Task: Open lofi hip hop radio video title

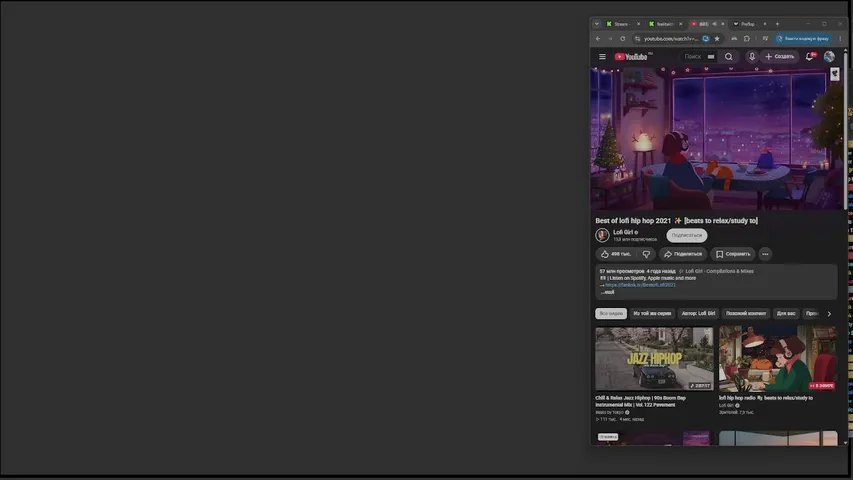Action: pyautogui.click(x=766, y=398)
